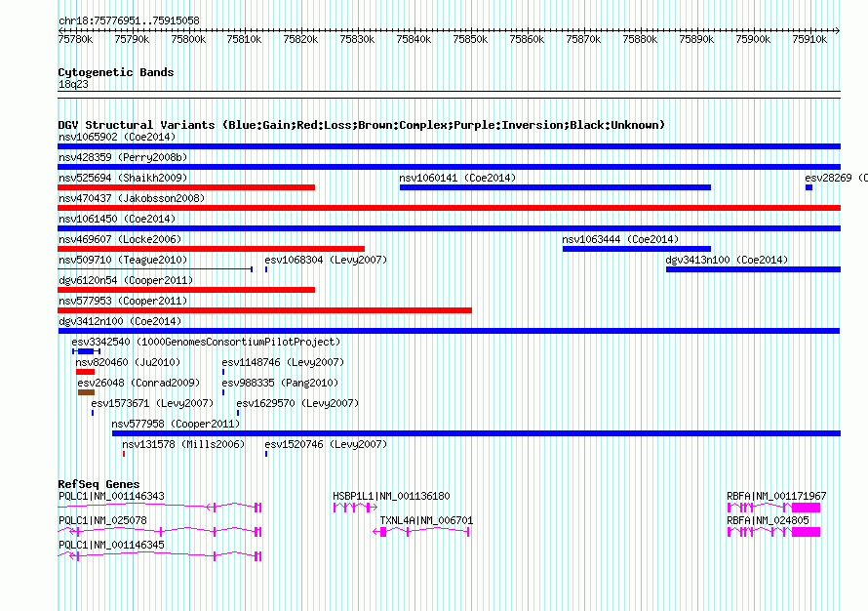Select the RBFA|NM_001171967 gene model

point(773,507)
